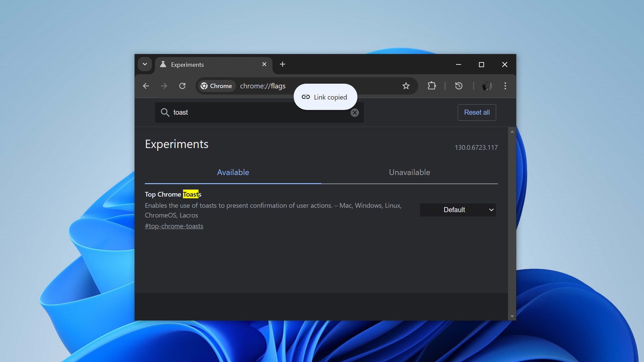644x362 pixels.
Task: Click the forward navigation arrow
Action: click(164, 86)
